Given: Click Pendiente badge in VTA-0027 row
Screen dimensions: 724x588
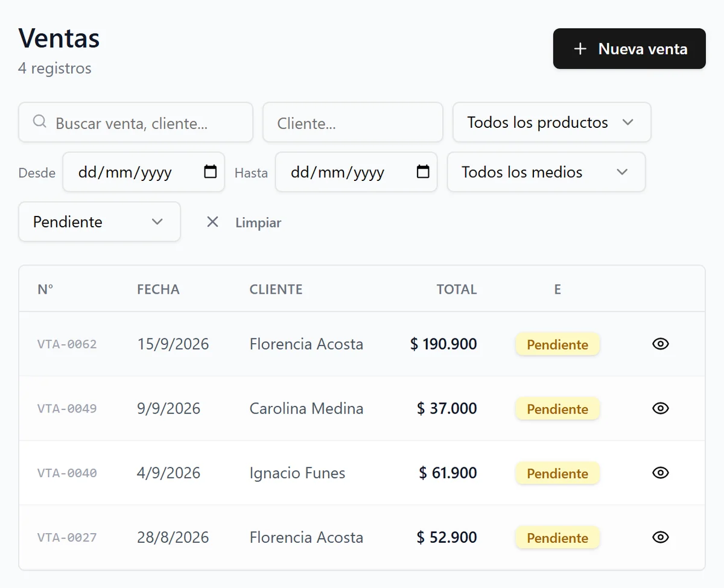Looking at the screenshot, I should pos(557,538).
